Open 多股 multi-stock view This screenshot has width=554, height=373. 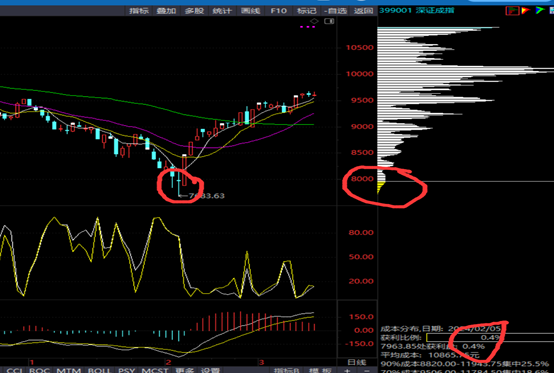tap(194, 11)
